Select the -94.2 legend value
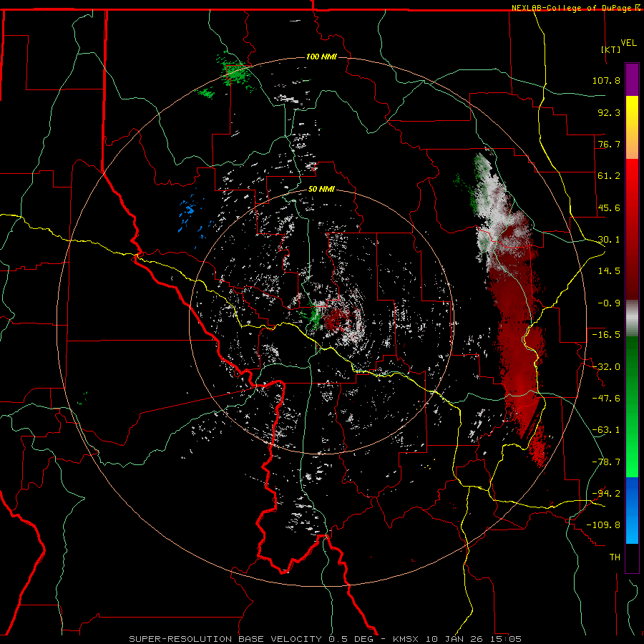Screen dimensions: 644x644 click(606, 493)
